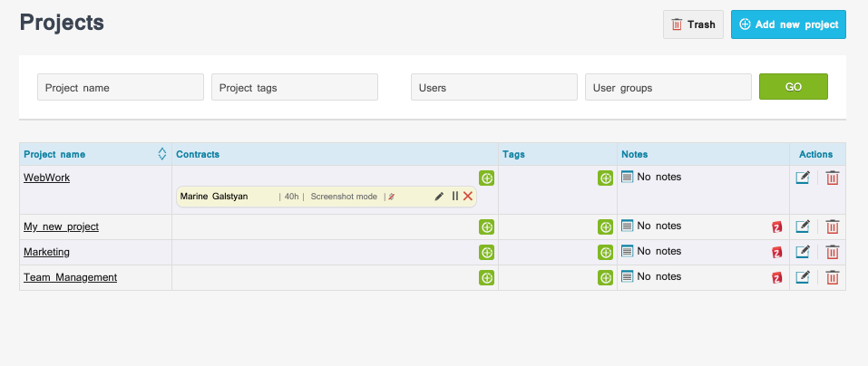Screen dimensions: 868x366
Task: Click the Add new project button
Action: [x=788, y=24]
